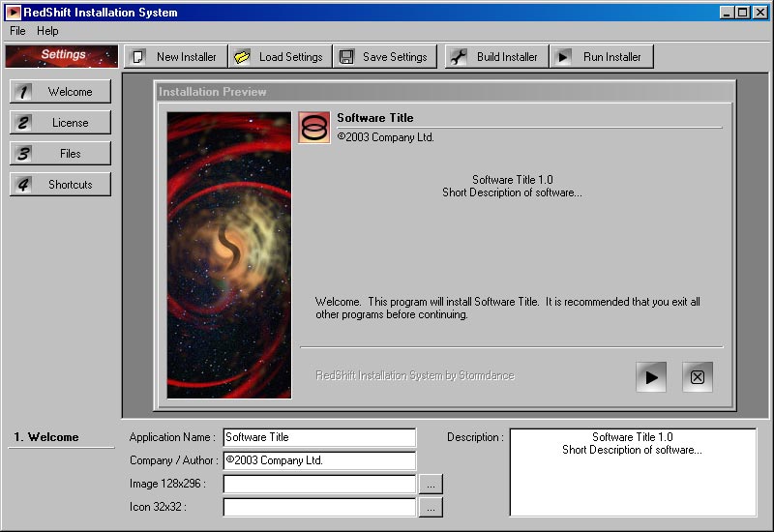Viewport: 774px width, 532px height.
Task: Open the Help menu
Action: 47,31
